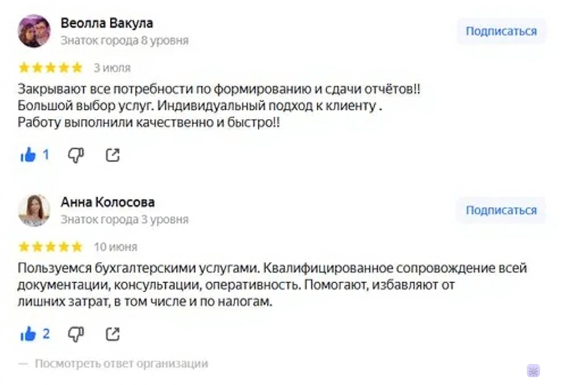The height and width of the screenshot is (385, 588).
Task: Like Веолла Вакула's review
Action: [29, 156]
